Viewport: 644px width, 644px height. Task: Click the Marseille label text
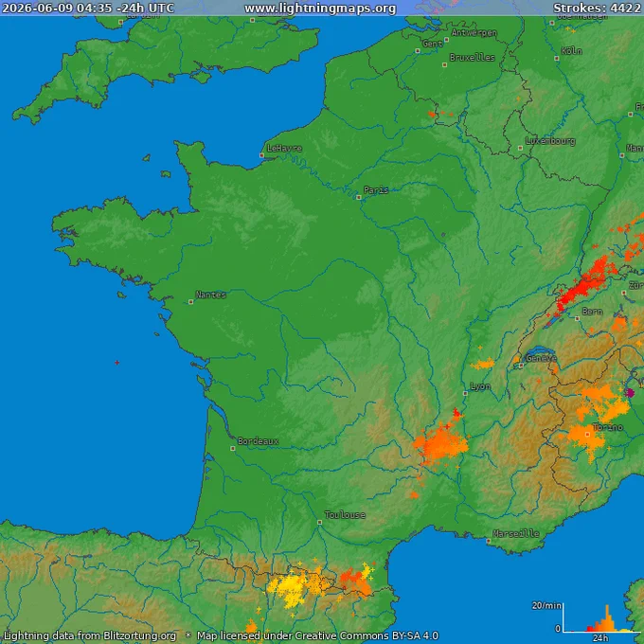point(516,533)
